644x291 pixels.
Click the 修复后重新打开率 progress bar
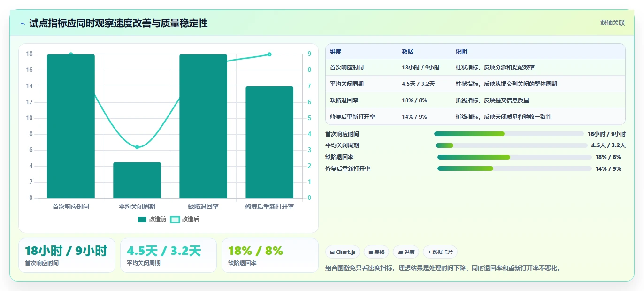[x=514, y=168]
